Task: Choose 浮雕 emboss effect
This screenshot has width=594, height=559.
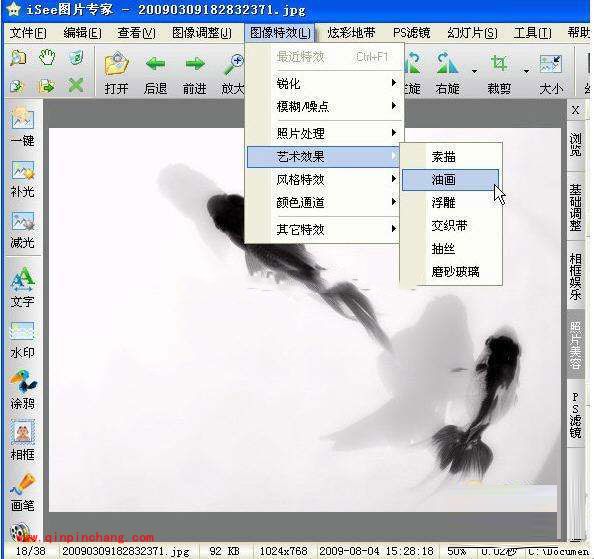Action: (x=450, y=203)
